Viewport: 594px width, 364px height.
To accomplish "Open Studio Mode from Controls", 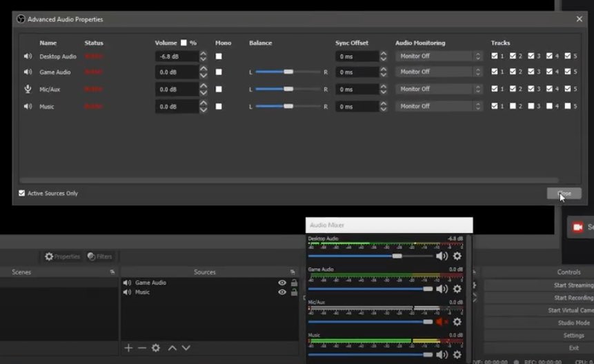I will pos(573,323).
